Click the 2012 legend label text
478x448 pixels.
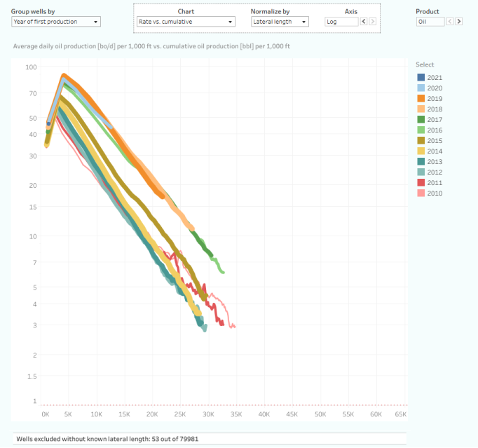(435, 172)
